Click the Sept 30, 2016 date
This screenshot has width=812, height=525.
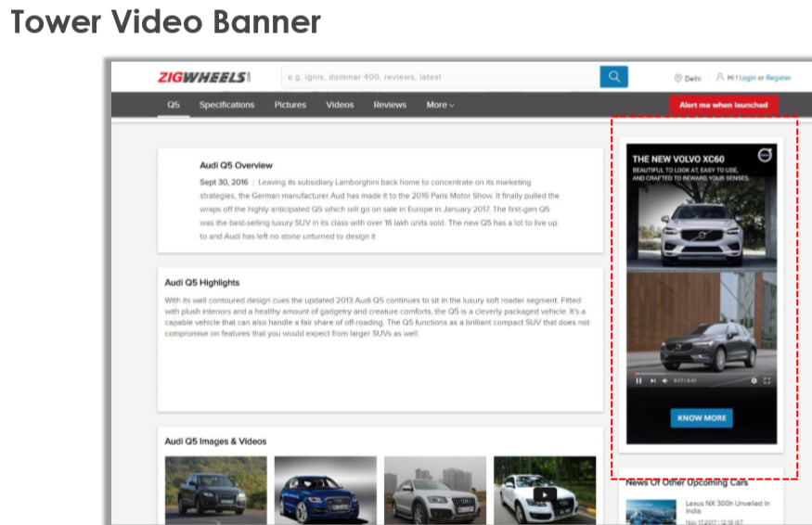click(x=224, y=182)
